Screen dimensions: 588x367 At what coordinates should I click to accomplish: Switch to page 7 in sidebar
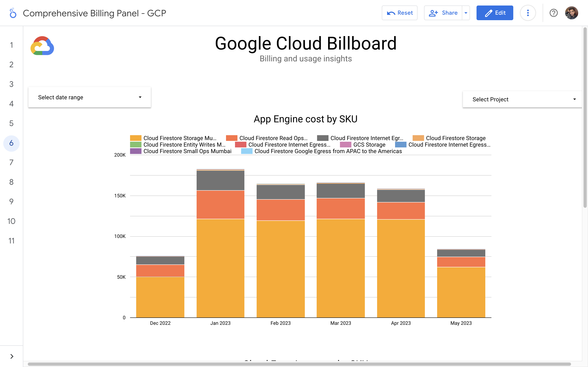tap(11, 162)
